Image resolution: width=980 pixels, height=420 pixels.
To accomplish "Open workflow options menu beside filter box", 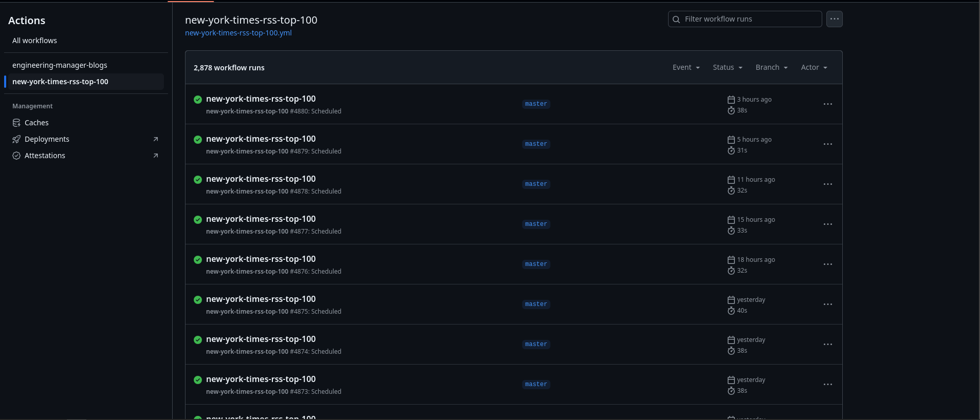I will coord(834,19).
